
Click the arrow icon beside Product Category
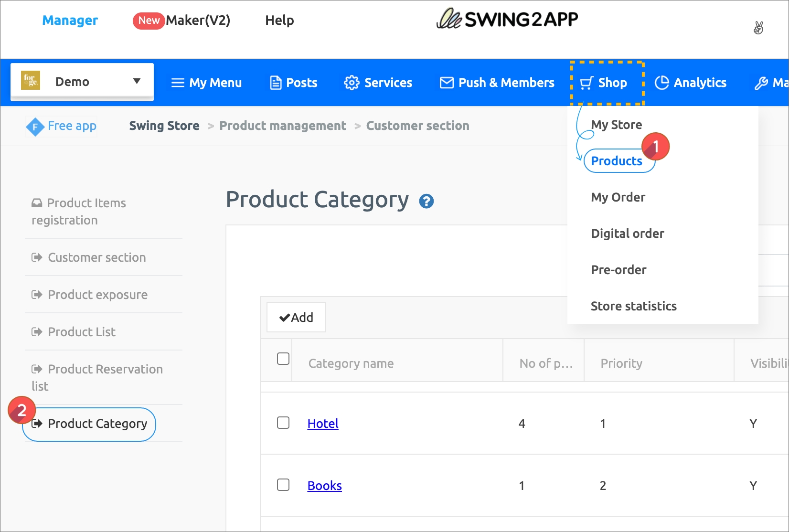[x=37, y=424]
